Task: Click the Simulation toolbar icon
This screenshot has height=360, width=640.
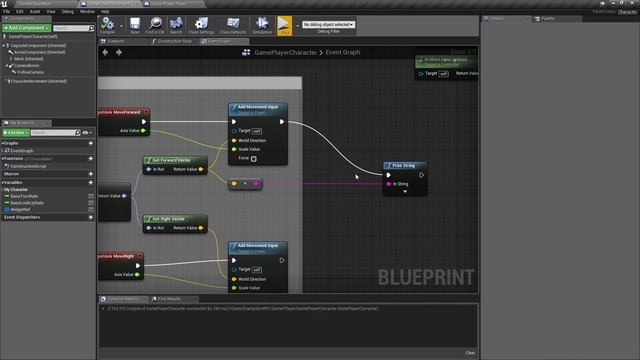Action: point(262,24)
